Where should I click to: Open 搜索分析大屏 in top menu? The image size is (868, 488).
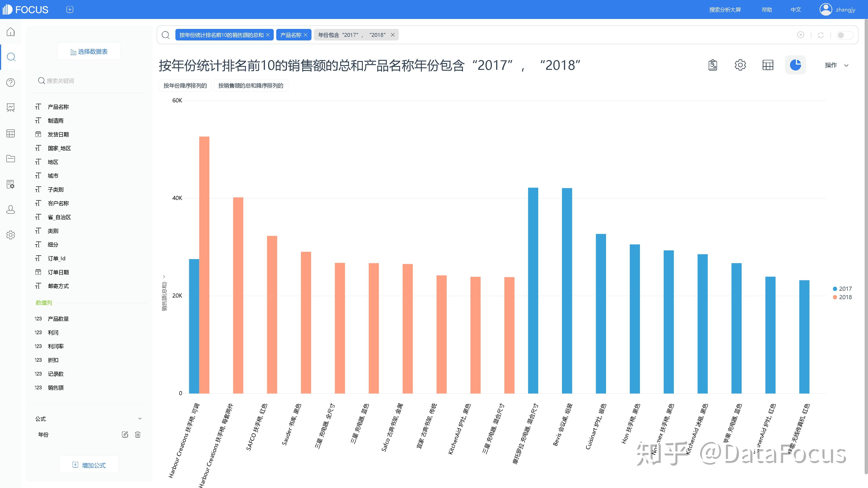pyautogui.click(x=725, y=10)
